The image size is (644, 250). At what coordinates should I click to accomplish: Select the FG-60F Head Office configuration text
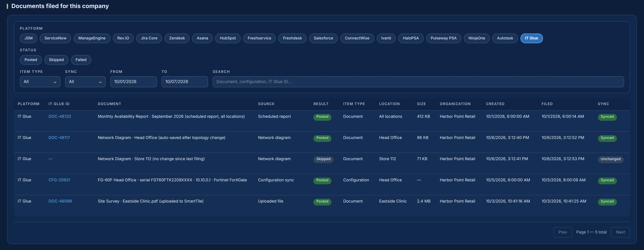172,180
